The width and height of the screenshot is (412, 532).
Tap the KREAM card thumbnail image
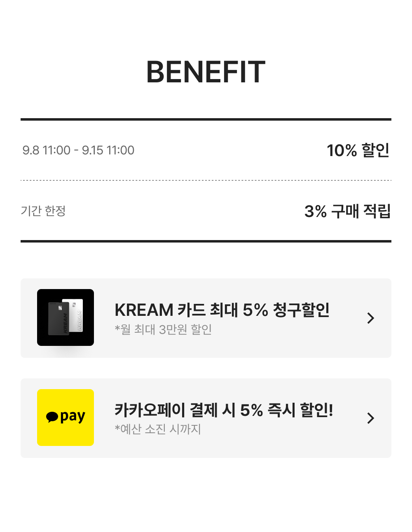(x=66, y=317)
